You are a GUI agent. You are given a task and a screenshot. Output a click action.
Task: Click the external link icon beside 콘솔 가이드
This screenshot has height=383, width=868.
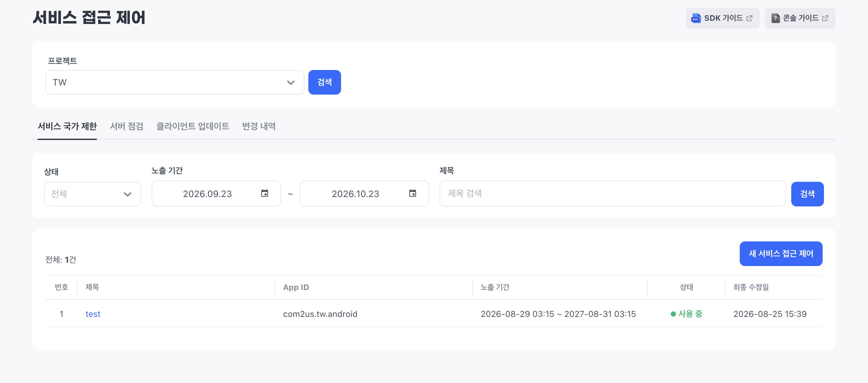825,18
